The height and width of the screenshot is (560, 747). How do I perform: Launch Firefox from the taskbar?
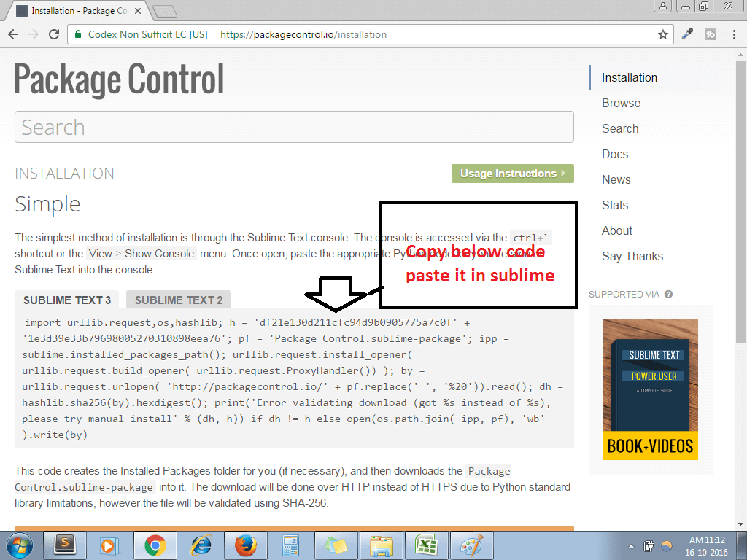(x=245, y=545)
